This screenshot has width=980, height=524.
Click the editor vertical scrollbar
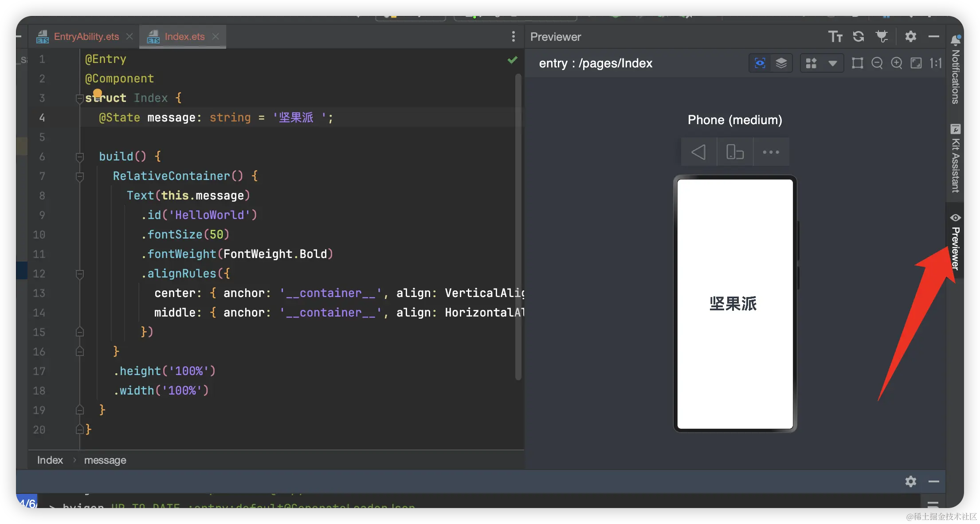click(518, 226)
